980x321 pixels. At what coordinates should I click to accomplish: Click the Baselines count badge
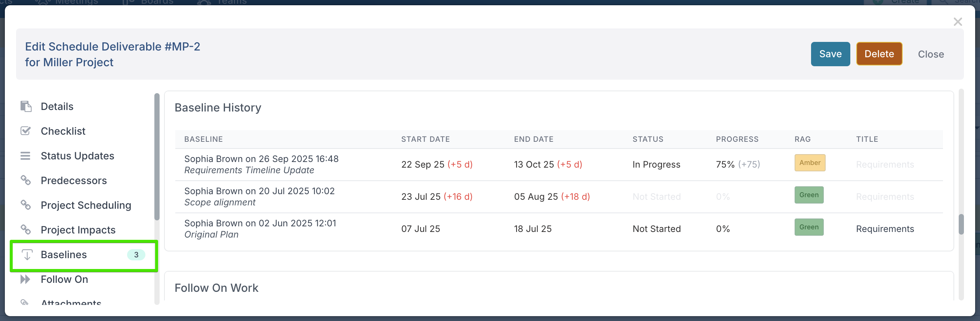(x=136, y=255)
